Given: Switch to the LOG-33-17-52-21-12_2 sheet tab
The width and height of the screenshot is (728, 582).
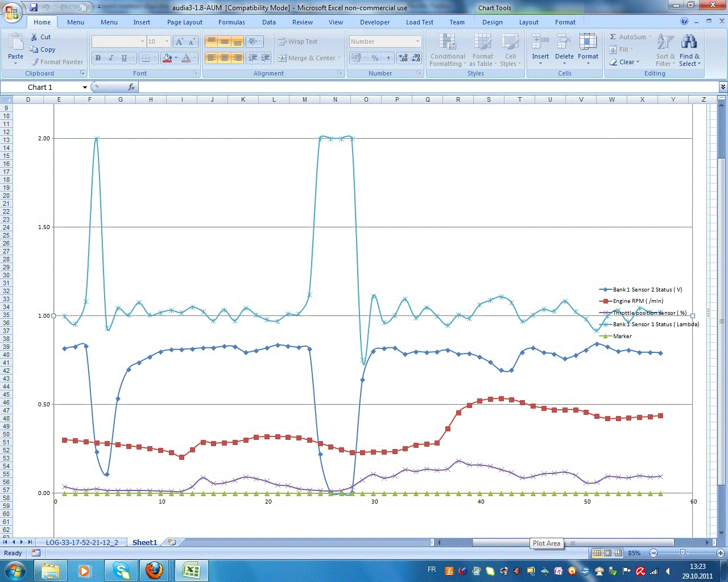Looking at the screenshot, I should tap(82, 542).
